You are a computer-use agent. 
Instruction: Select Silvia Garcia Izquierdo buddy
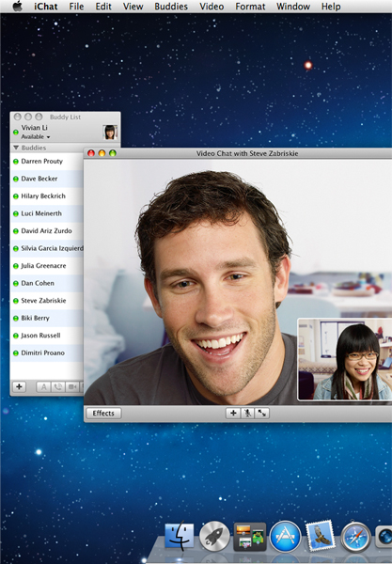coord(47,248)
